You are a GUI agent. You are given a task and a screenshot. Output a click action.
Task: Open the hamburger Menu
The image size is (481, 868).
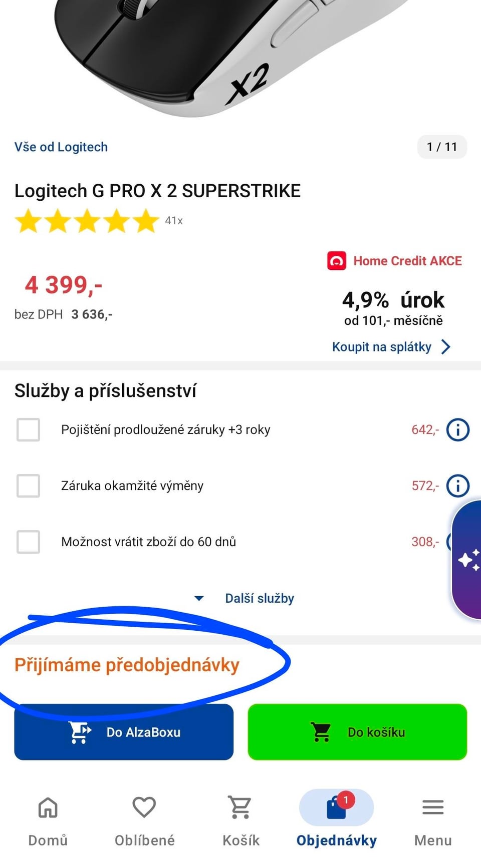coord(433,819)
